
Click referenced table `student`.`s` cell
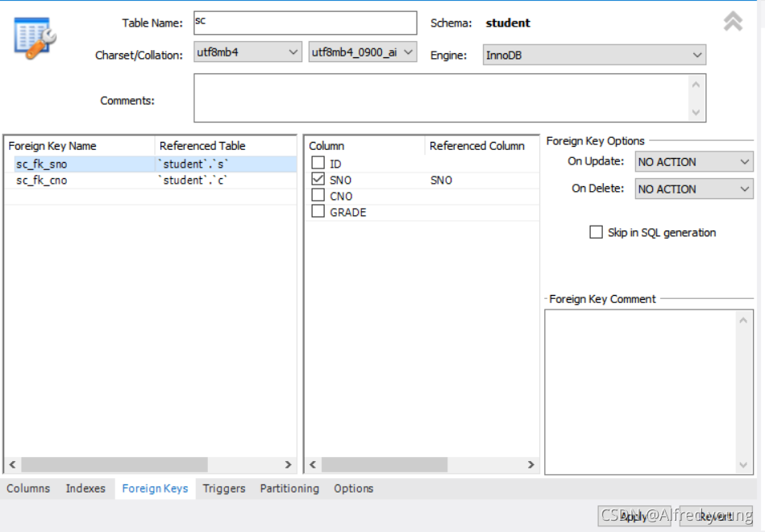click(226, 164)
